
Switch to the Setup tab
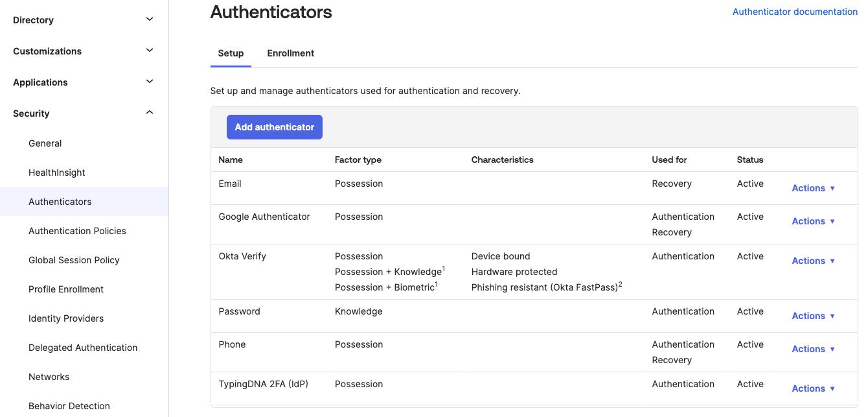click(231, 54)
